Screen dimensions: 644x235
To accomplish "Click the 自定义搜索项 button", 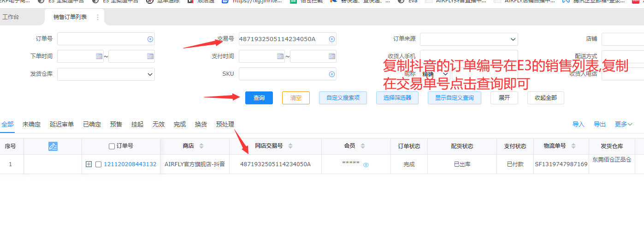I will pos(343,98).
